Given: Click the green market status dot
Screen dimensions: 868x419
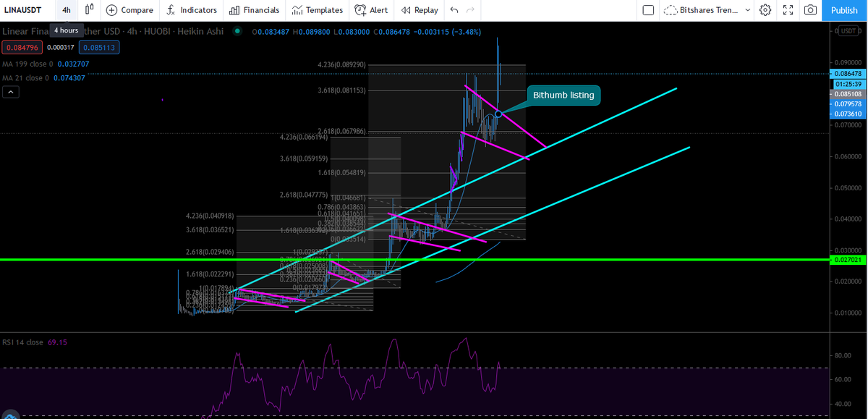Looking at the screenshot, I should click(237, 31).
